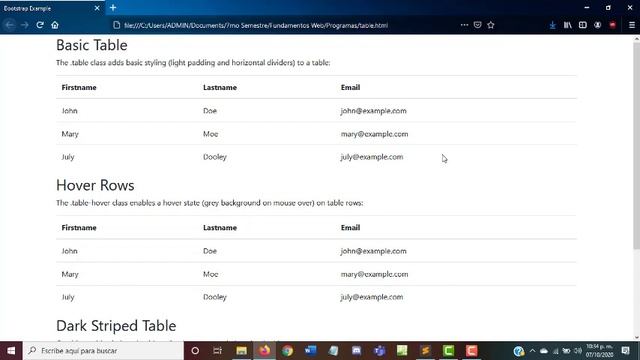
Task: Toggle the Firefox sidebar icon
Action: click(x=582, y=25)
